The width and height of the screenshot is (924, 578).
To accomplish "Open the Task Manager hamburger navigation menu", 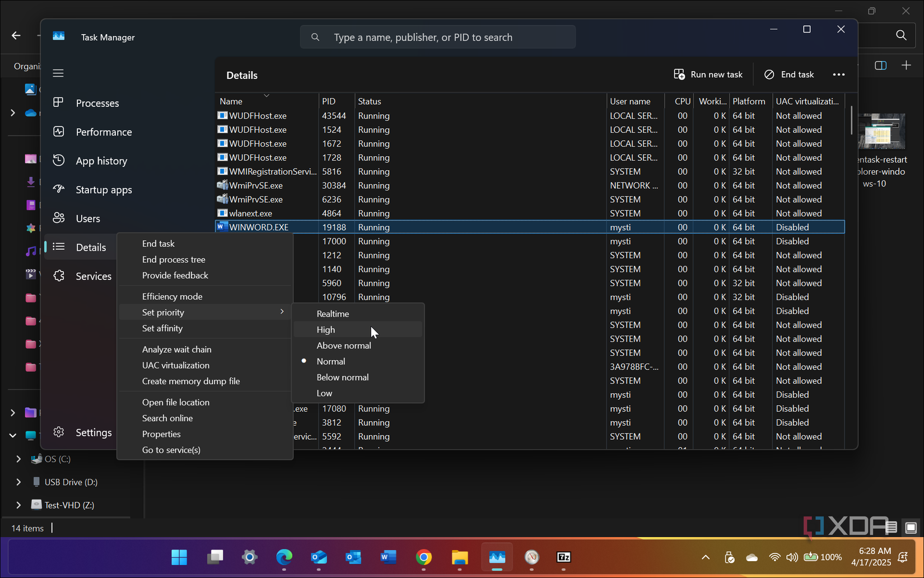I will [x=58, y=73].
